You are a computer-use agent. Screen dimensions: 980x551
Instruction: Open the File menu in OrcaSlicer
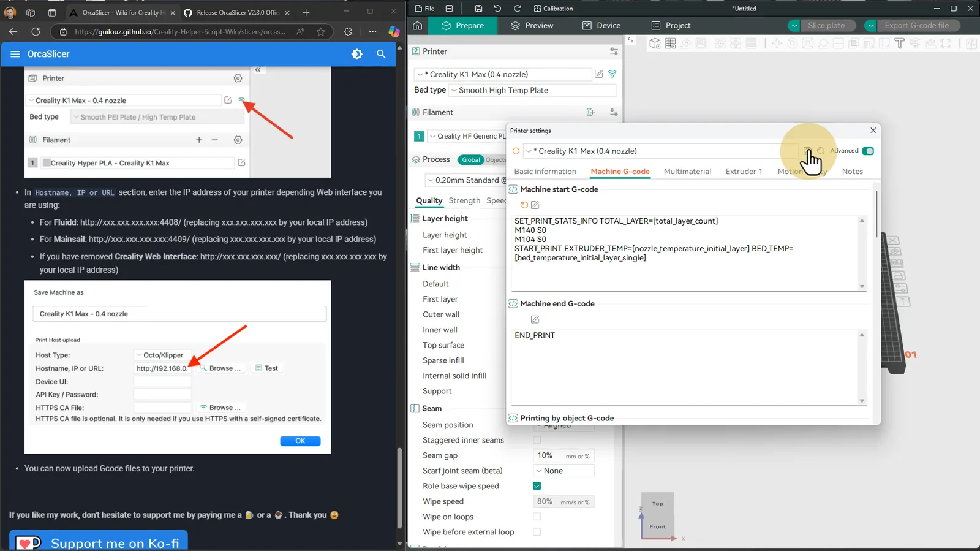424,9
